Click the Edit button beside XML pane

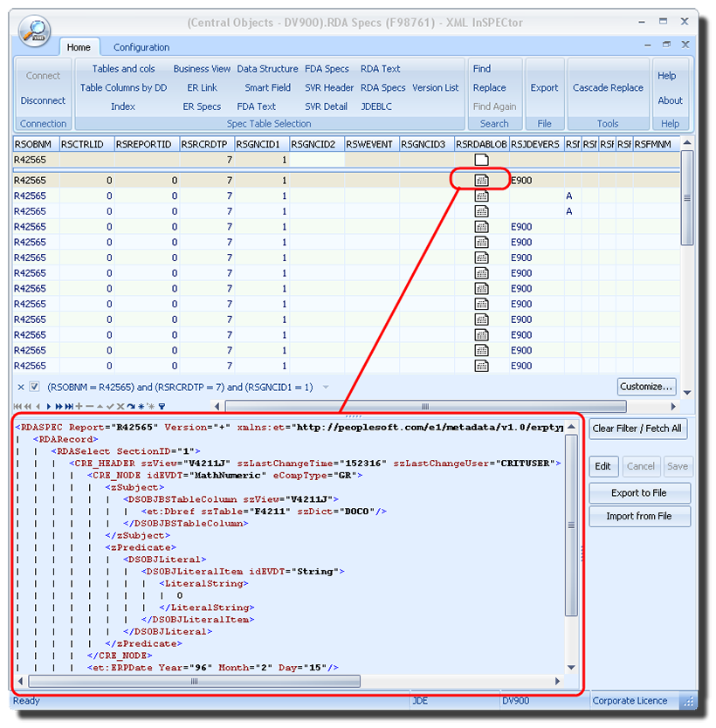click(x=603, y=466)
